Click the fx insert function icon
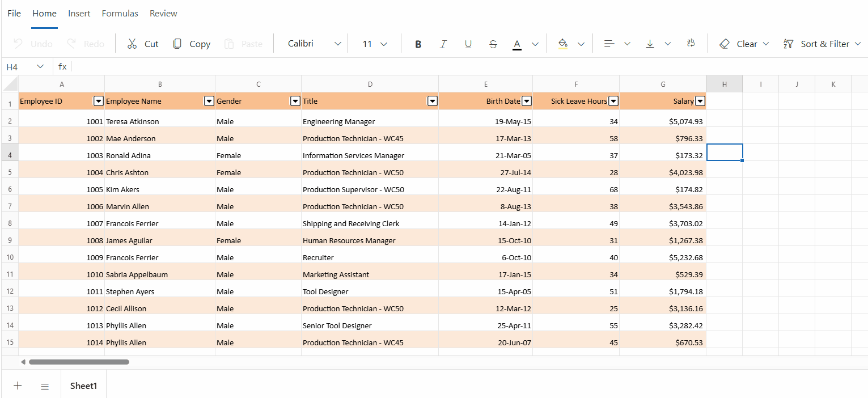This screenshot has width=868, height=398. click(62, 67)
